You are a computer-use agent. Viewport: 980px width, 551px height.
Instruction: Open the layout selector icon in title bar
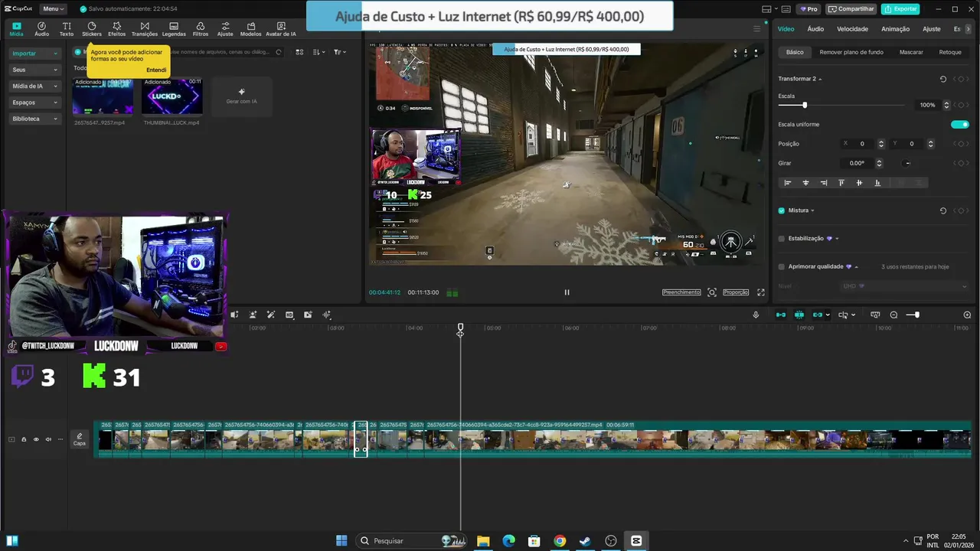tap(767, 9)
